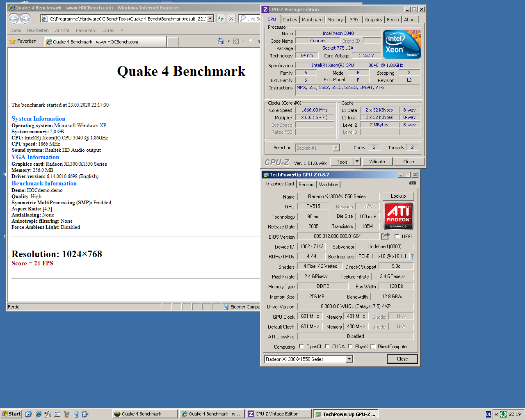
Task: Click the Windows Start button
Action: 11,414
